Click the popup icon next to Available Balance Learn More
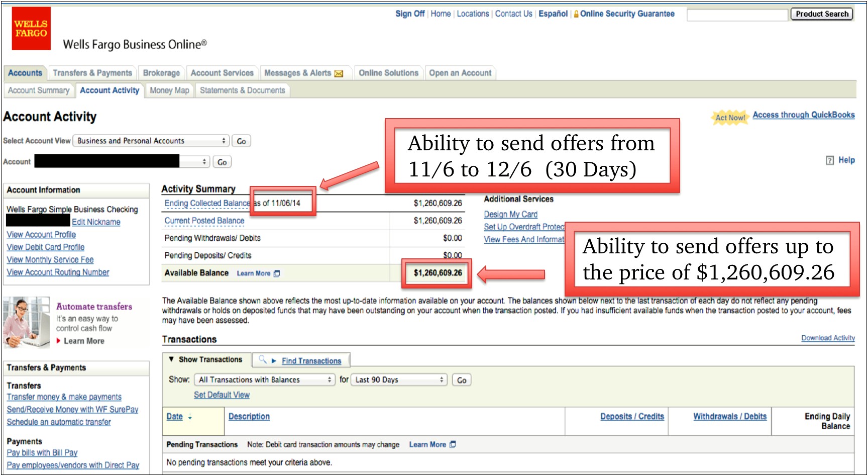The image size is (868, 476). click(276, 273)
